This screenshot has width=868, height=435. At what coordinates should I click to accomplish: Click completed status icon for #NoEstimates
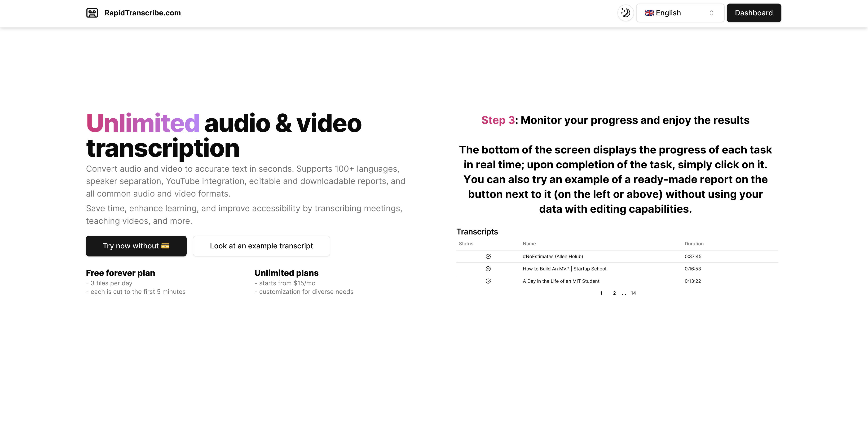coord(488,256)
